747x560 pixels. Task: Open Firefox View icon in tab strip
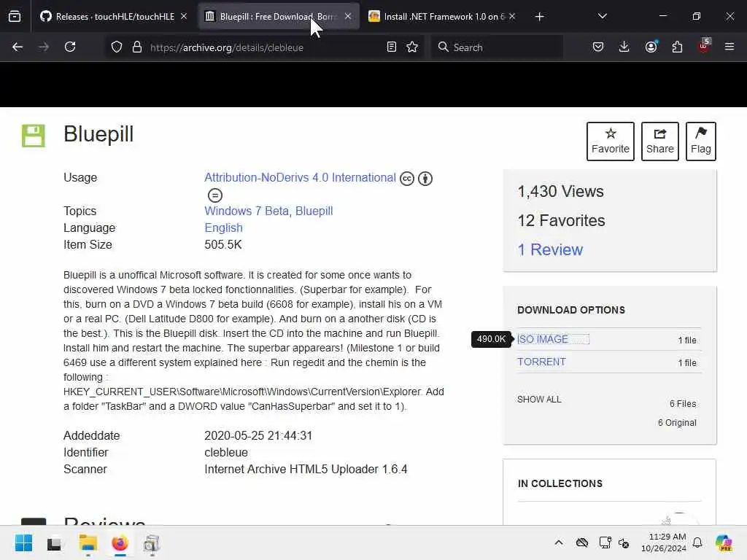[15, 17]
